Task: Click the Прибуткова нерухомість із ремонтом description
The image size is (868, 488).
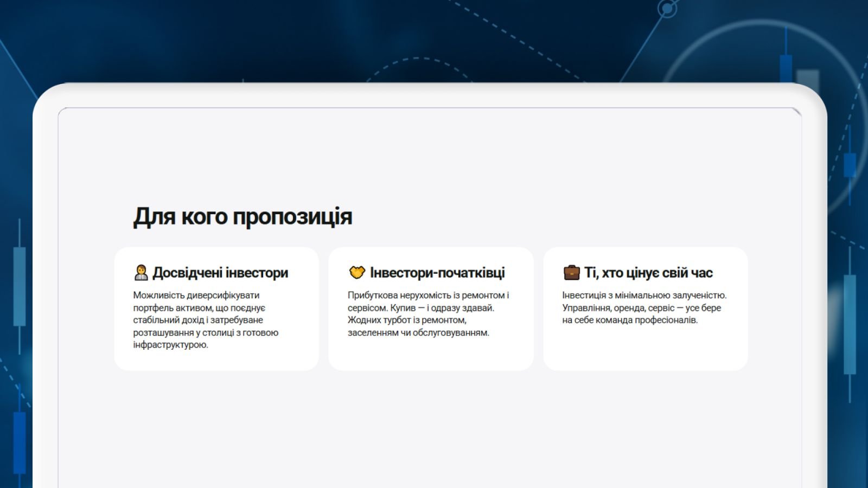Action: point(428,313)
